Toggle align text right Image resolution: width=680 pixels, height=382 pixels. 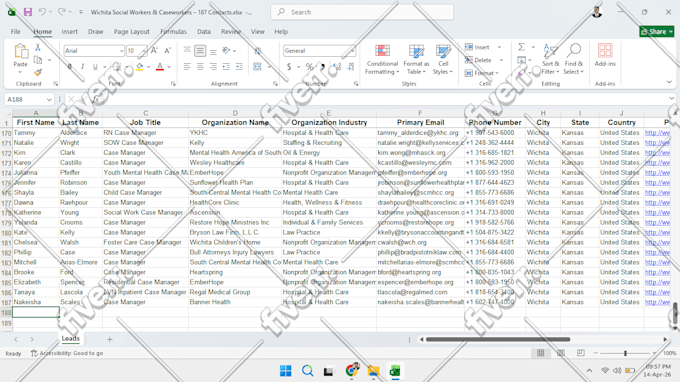tap(213, 67)
